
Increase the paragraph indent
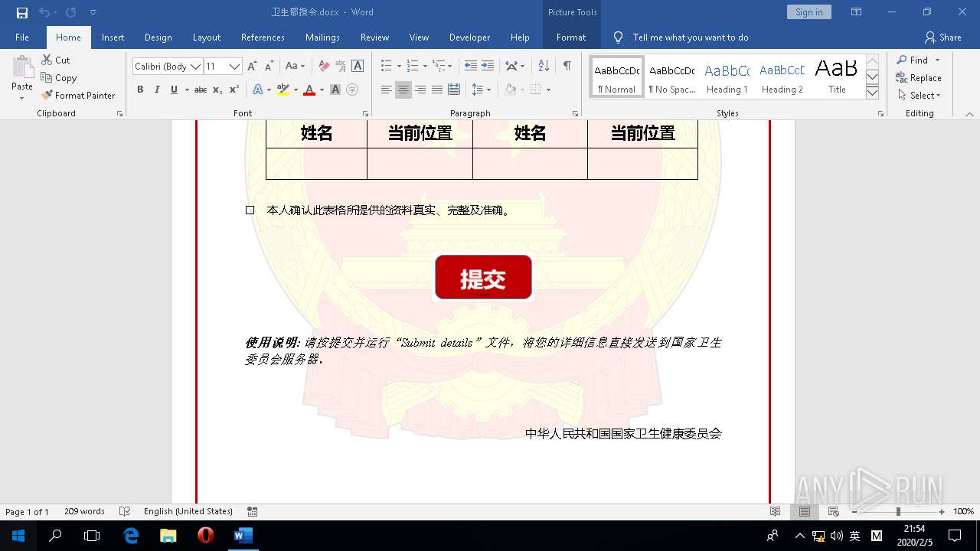tap(488, 66)
